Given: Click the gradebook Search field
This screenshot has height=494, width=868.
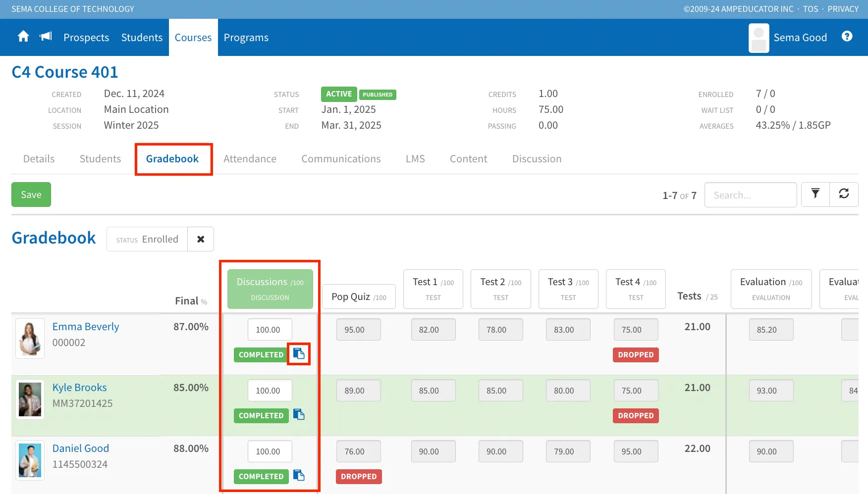Looking at the screenshot, I should pos(751,195).
